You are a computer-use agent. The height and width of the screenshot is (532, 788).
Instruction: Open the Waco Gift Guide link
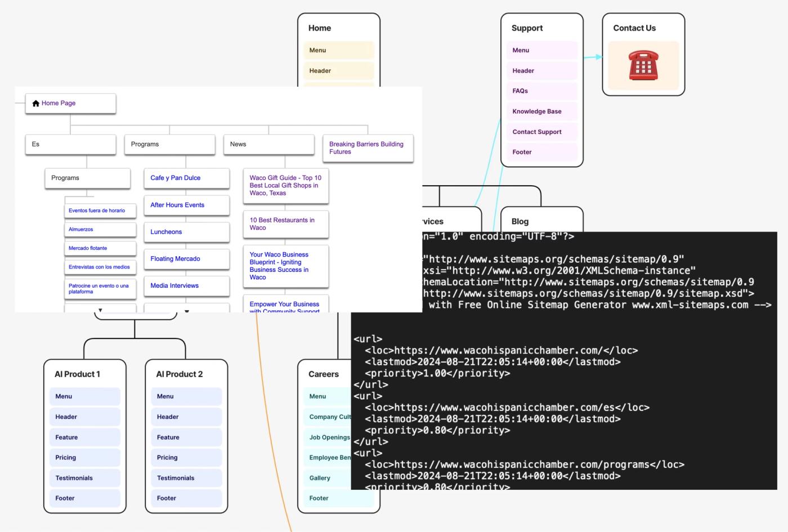tap(286, 186)
